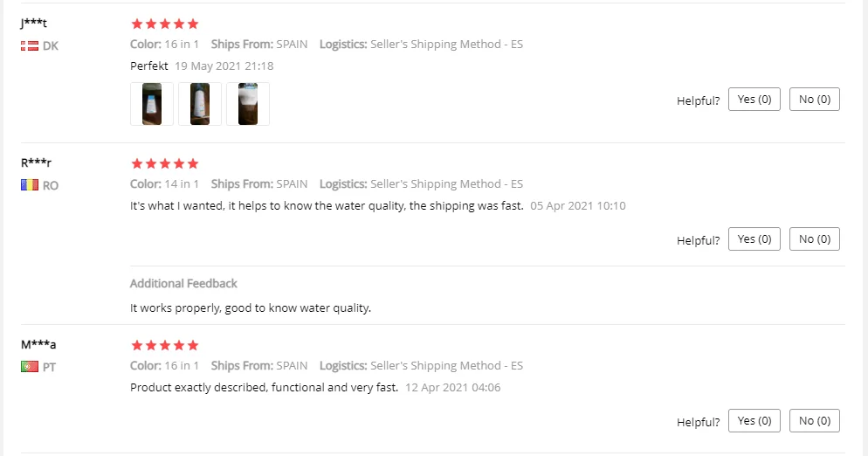Click the 'Perfekt' review text
Image resolution: width=868 pixels, height=456 pixels.
click(149, 66)
